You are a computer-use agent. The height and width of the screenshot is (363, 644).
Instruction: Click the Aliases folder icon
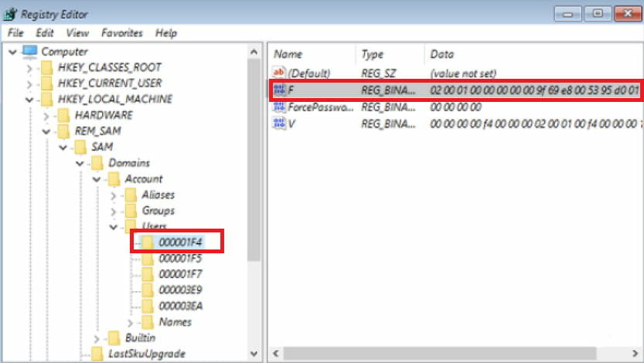(131, 195)
